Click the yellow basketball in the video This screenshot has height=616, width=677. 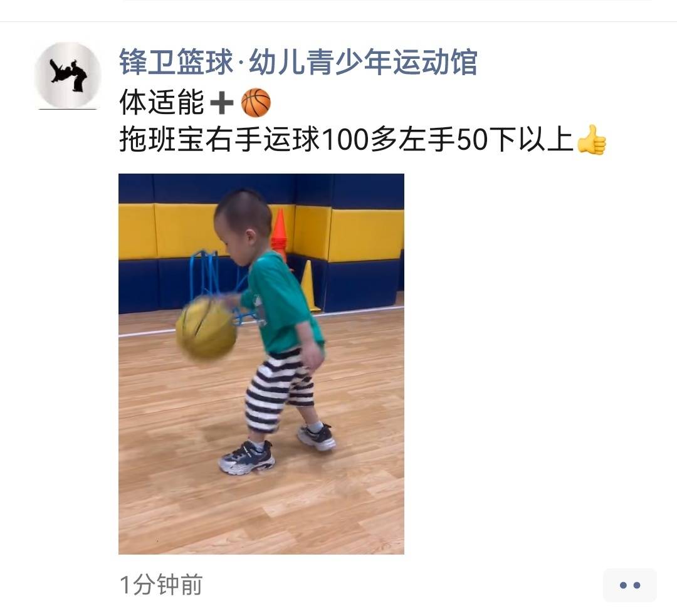coord(206,328)
